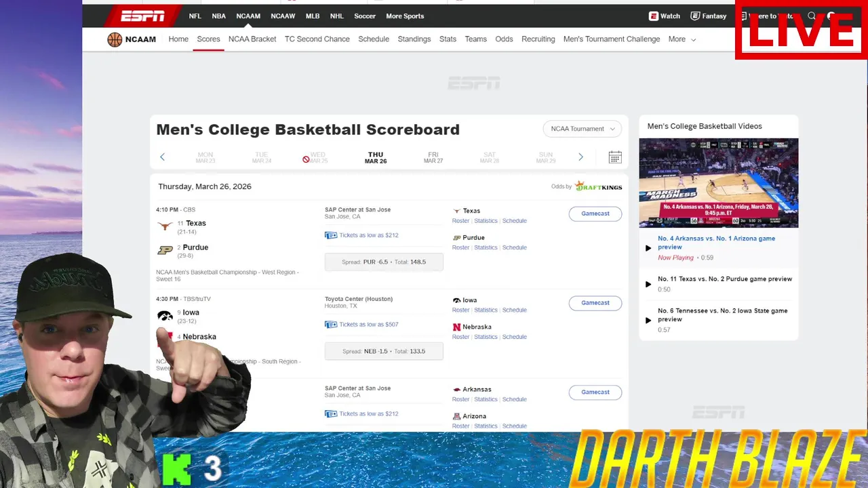Open Gamecast for Texas vs Purdue

click(x=595, y=213)
